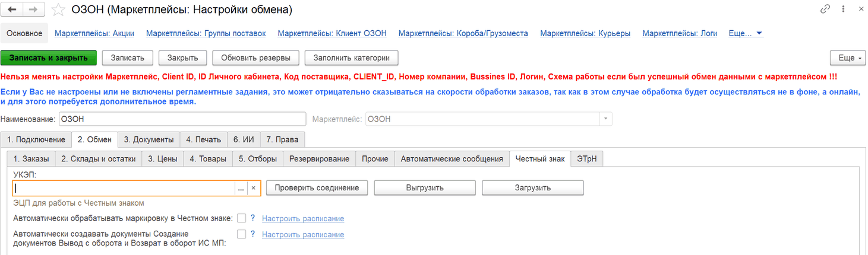868x255 pixels.
Task: Open Маркетплейсы: Клиент ОЗОН link
Action: (x=332, y=33)
